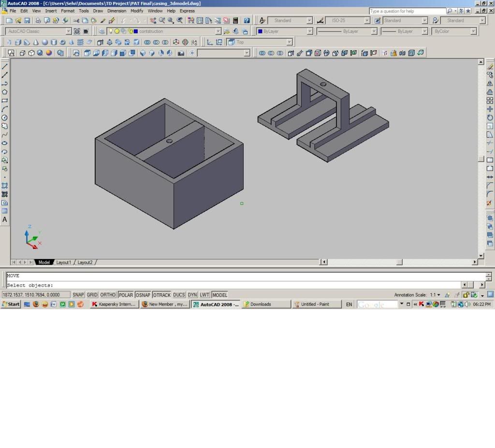
Task: Open the AutoCAD Classic workspace dropdown
Action: click(68, 31)
